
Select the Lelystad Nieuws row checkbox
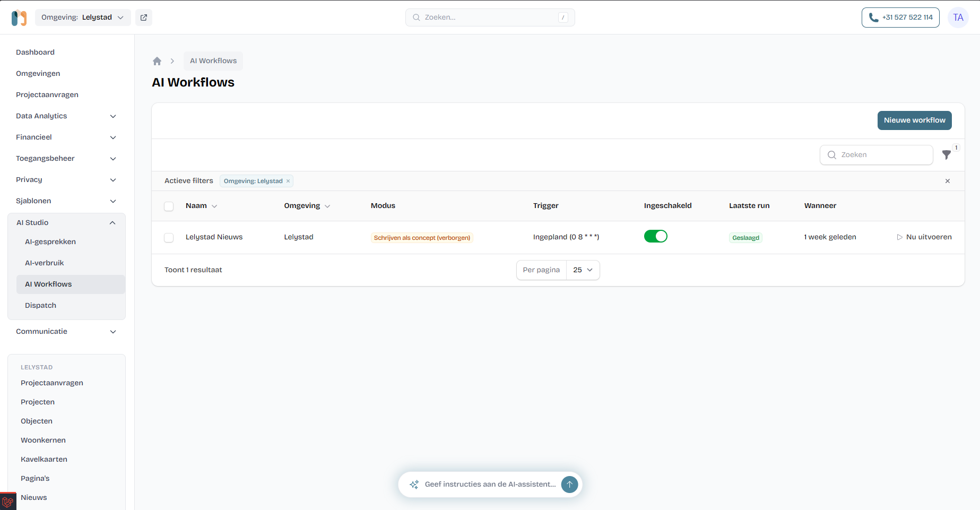point(169,238)
